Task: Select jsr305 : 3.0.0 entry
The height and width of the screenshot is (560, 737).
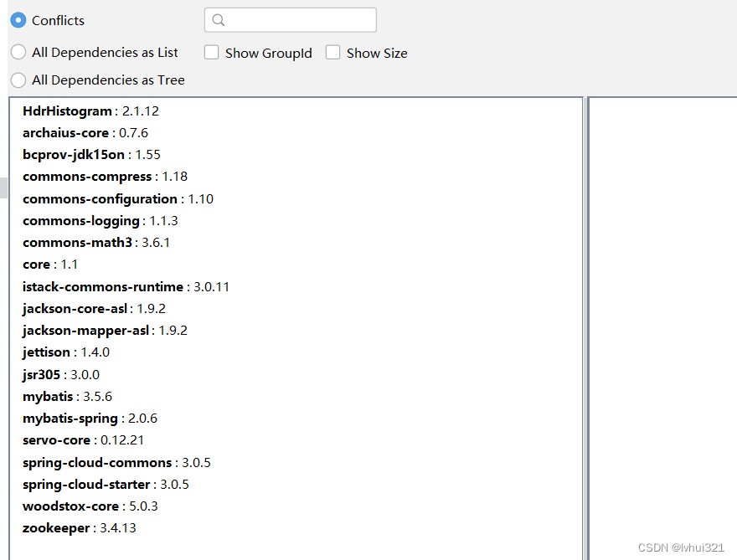Action: [60, 374]
